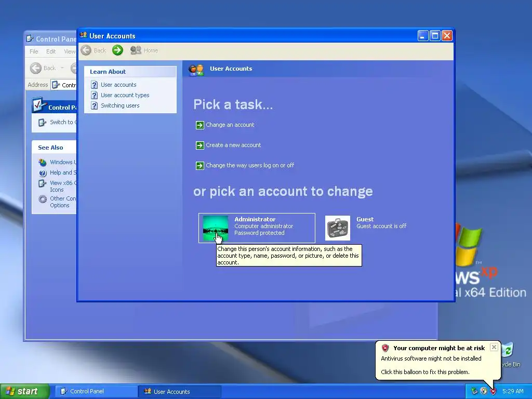Screen dimensions: 532x399
Task: Maximize the User Accounts window
Action: 435,36
